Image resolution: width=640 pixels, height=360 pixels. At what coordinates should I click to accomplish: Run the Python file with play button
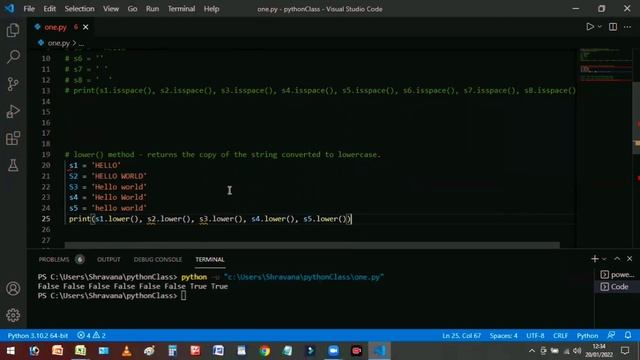click(590, 27)
